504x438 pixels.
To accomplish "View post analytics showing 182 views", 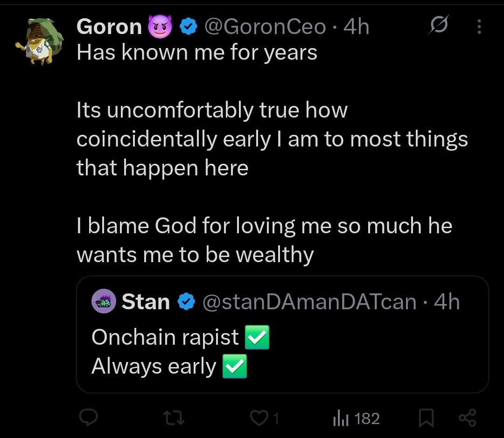I will (356, 418).
